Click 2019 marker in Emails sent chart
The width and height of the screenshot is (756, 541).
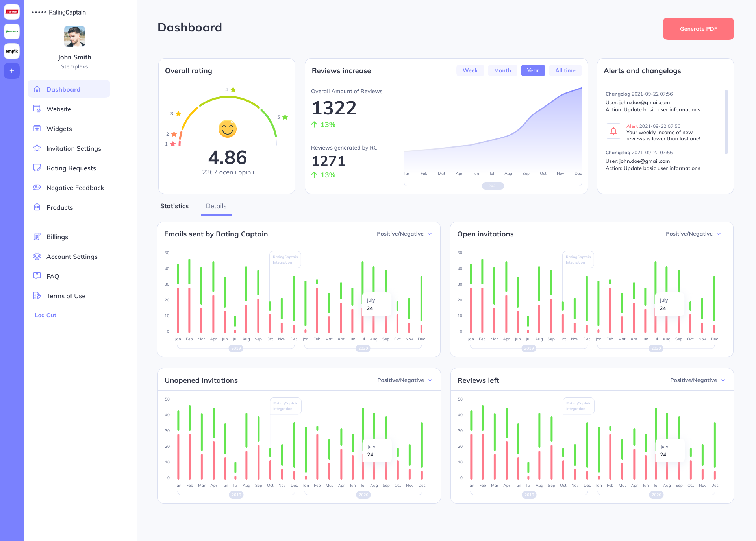[236, 348]
